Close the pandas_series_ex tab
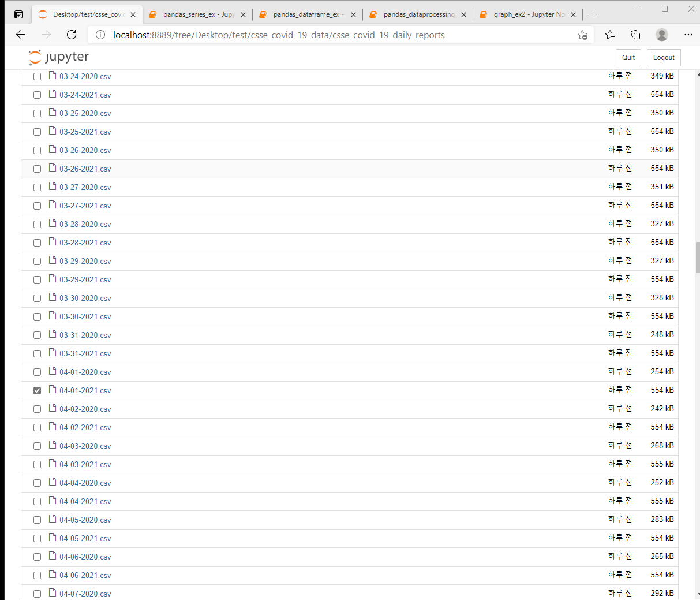Screen dimensions: 700x600 pos(243,14)
